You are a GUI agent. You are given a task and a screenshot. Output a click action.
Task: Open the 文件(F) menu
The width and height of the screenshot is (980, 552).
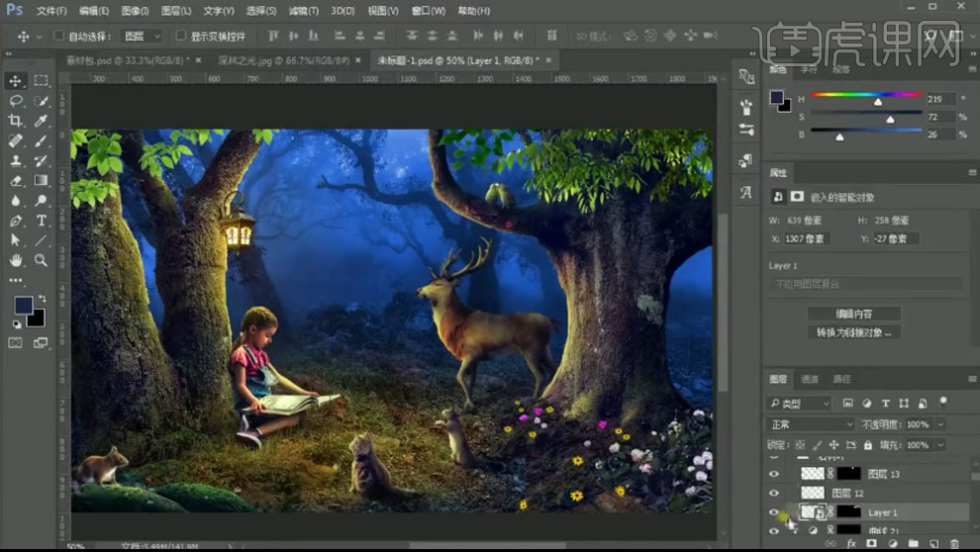[51, 11]
